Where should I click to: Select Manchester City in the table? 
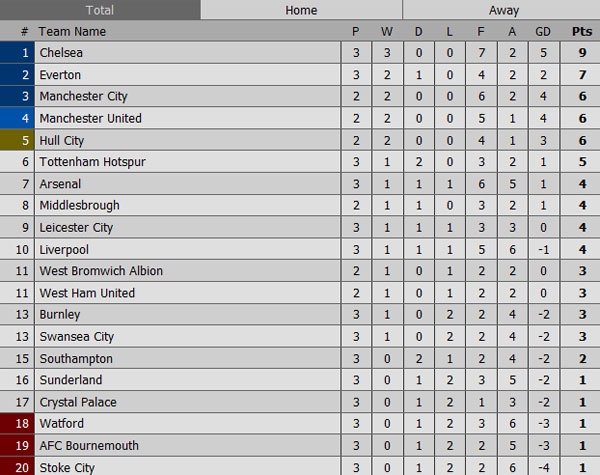83,97
